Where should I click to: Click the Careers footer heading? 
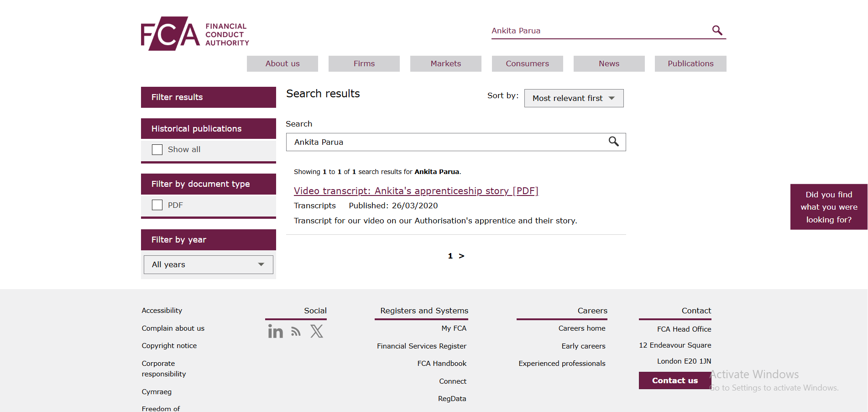[x=592, y=311]
